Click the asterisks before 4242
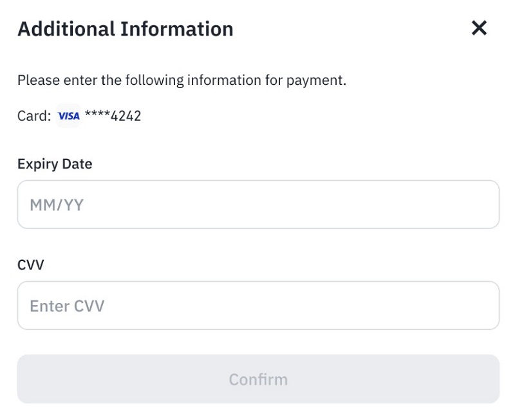515x420 pixels. pyautogui.click(x=97, y=116)
